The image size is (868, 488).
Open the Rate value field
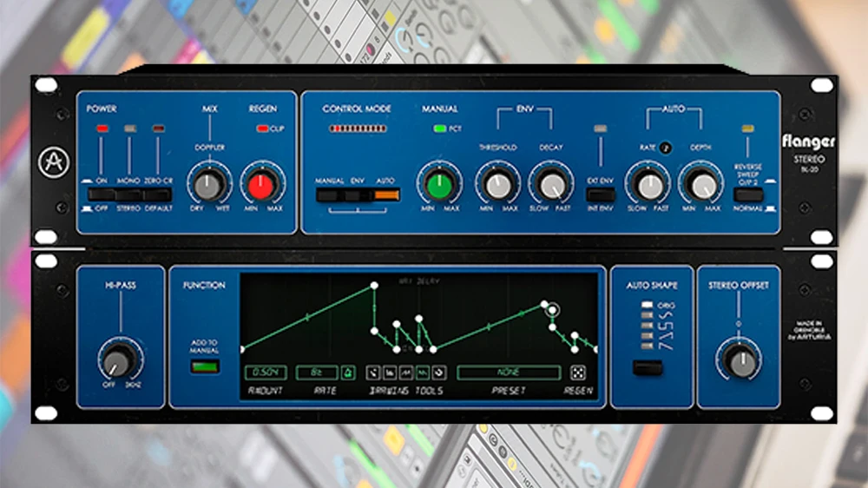point(317,373)
